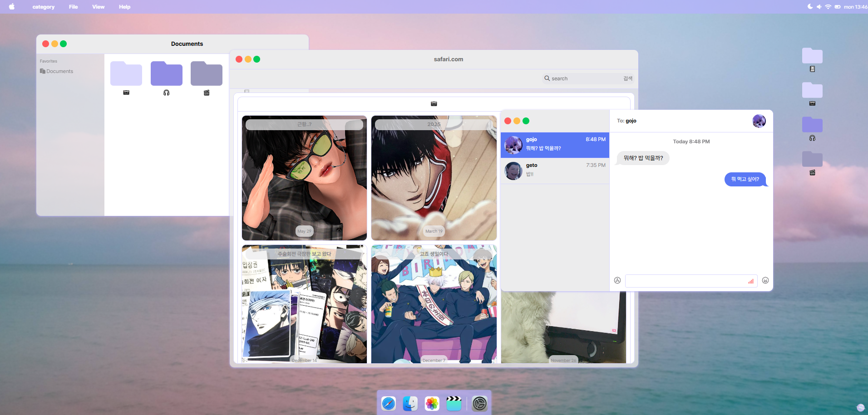
Task: Click the Wi-Fi icon in menu bar
Action: coord(828,7)
